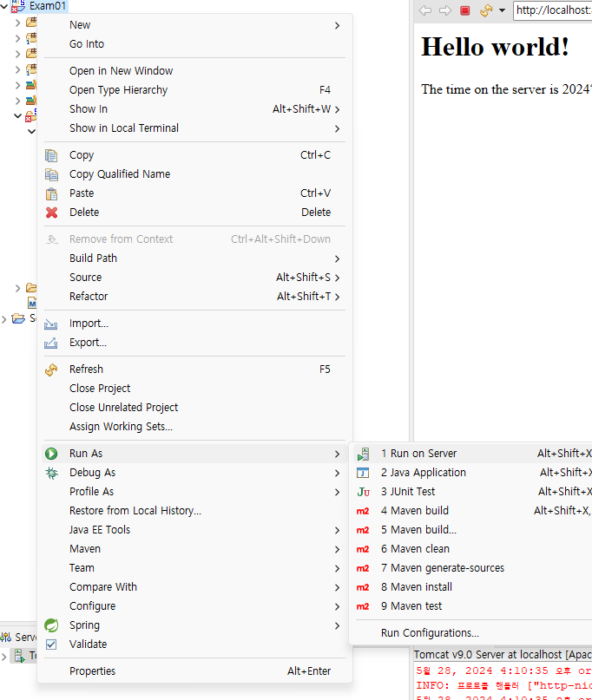Click the browser back arrow icon
The width and height of the screenshot is (592, 700).
424,10
